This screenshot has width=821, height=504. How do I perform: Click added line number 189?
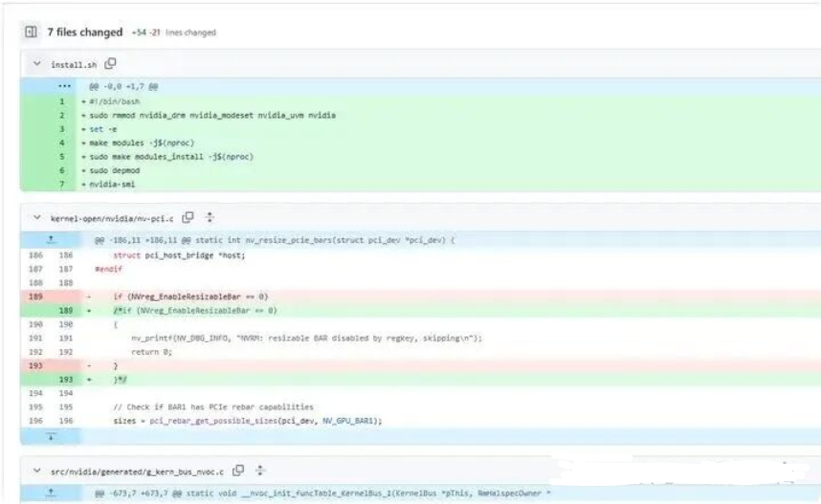pos(65,311)
